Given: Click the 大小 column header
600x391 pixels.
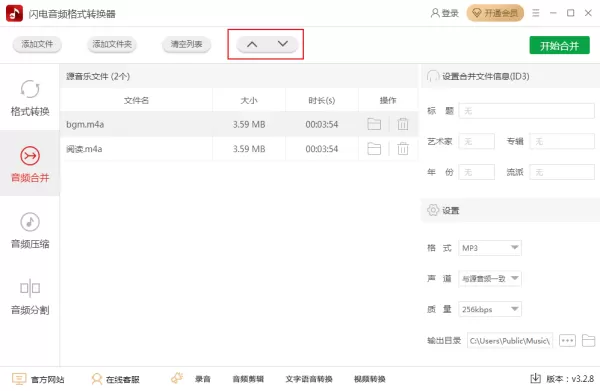Looking at the screenshot, I should 249,101.
